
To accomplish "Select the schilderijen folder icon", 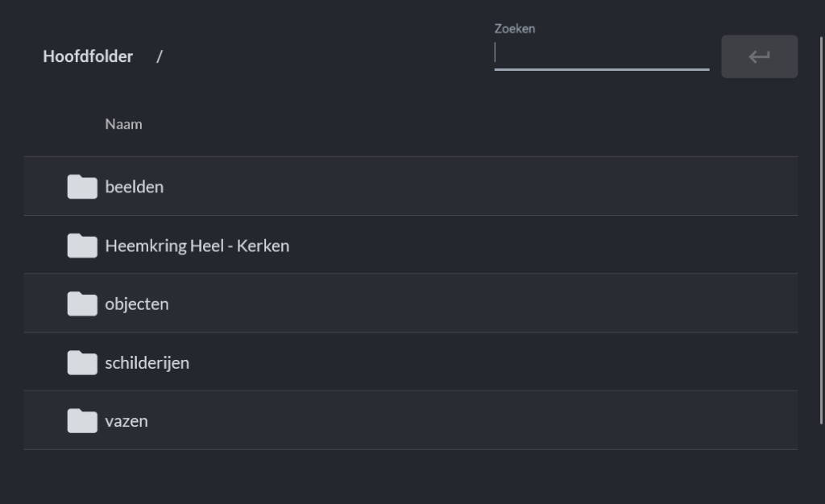I will [x=82, y=363].
